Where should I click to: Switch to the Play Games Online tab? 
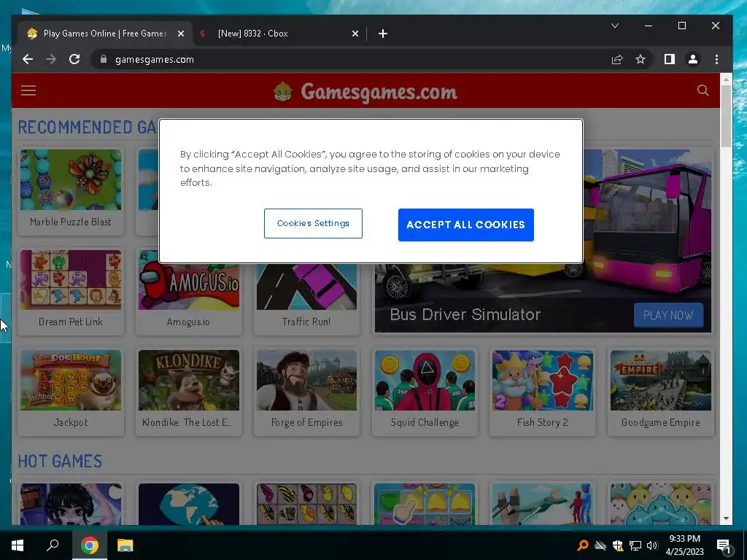click(104, 34)
